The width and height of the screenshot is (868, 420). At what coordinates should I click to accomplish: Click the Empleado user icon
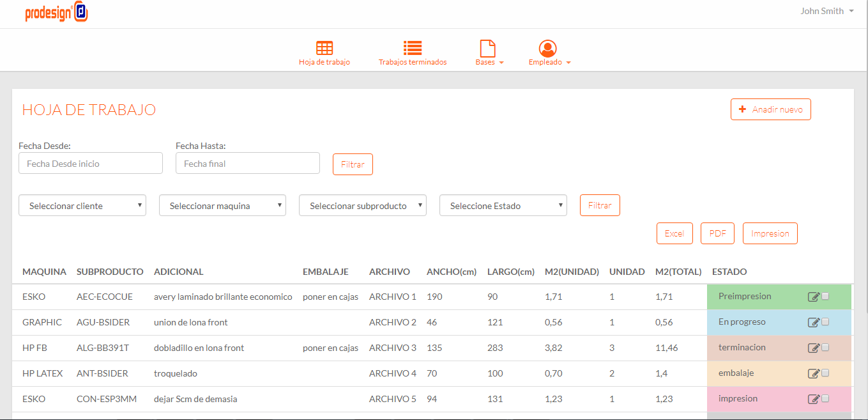547,48
